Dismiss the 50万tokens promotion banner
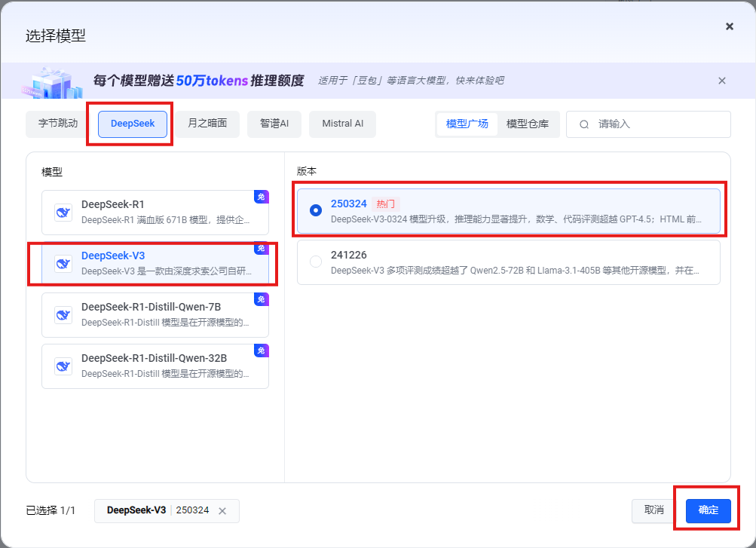The width and height of the screenshot is (756, 548). (x=721, y=80)
